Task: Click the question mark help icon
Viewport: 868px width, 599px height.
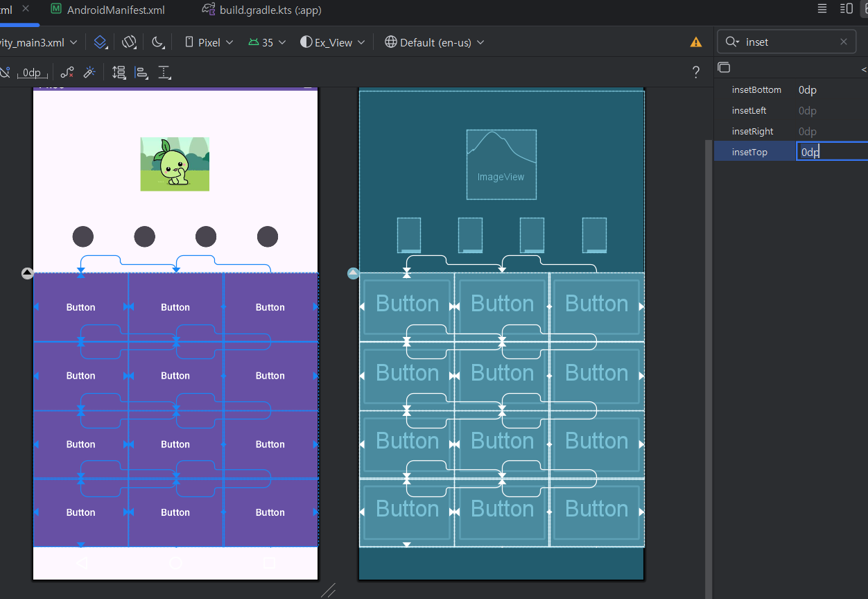Action: point(696,72)
